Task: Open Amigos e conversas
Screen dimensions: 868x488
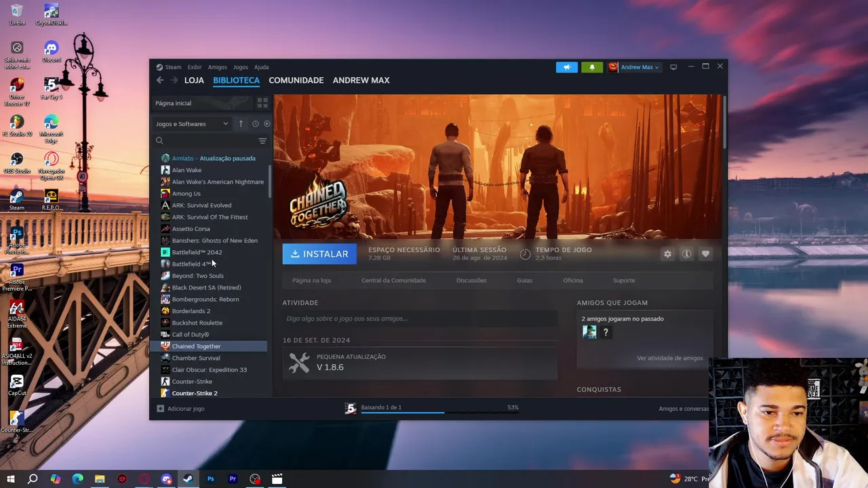Action: pos(684,409)
